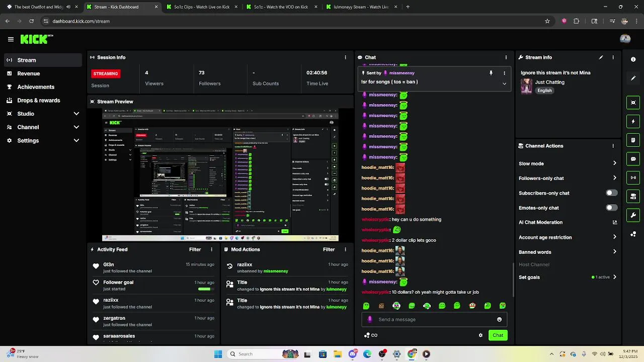Image resolution: width=644 pixels, height=362 pixels.
Task: Toggle the channel actions widget icon in right sidebar
Action: pos(633,197)
